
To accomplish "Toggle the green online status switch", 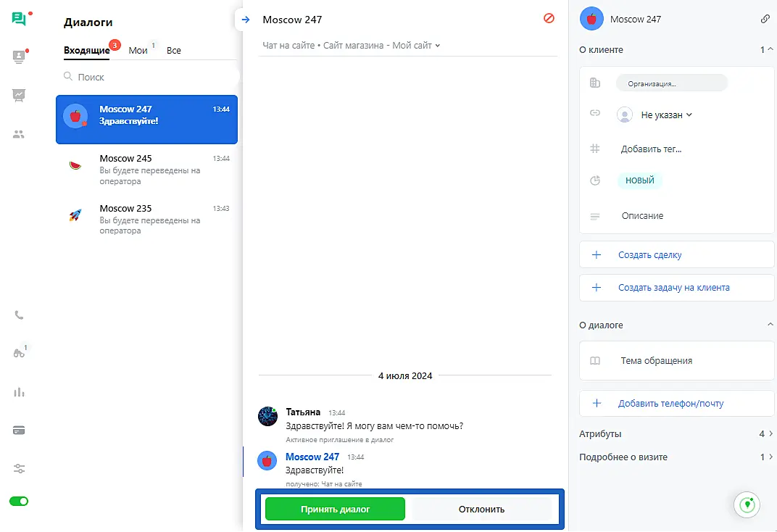I will (x=19, y=501).
